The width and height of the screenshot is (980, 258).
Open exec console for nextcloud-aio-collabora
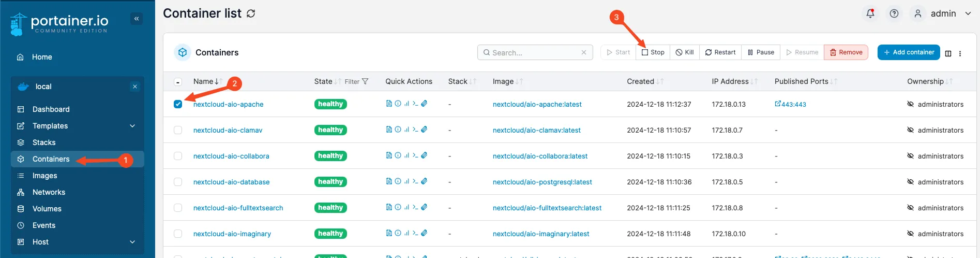pyautogui.click(x=415, y=155)
